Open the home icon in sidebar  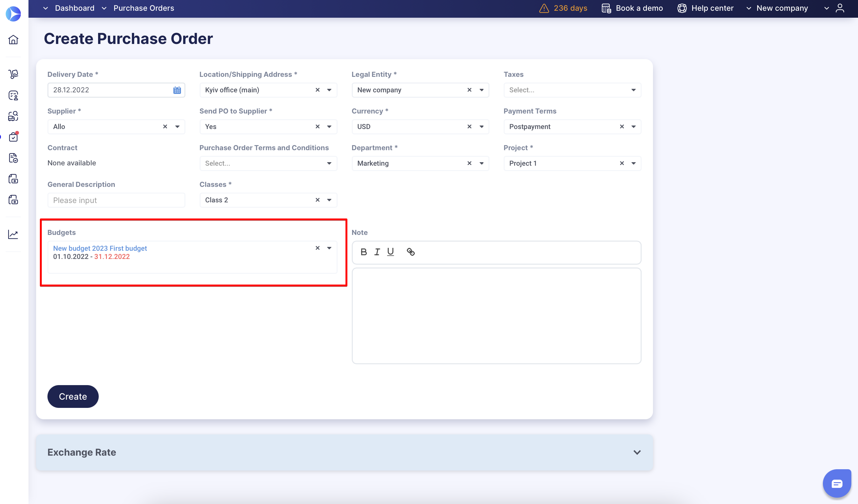(13, 40)
